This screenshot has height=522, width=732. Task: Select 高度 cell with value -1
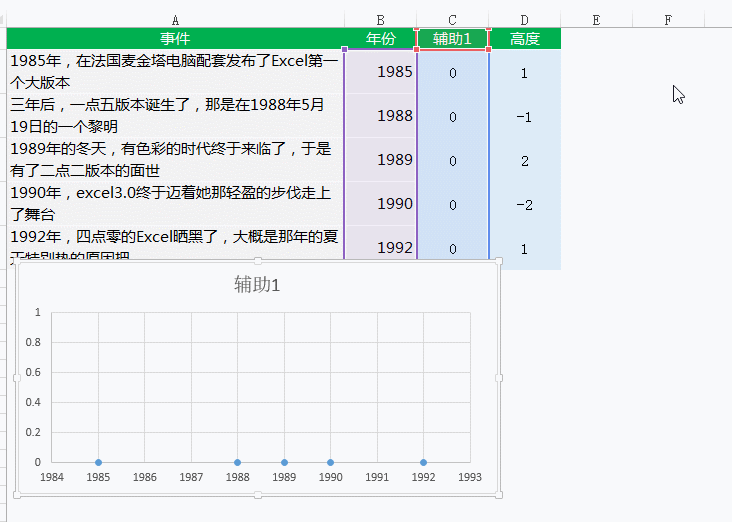tap(524, 115)
